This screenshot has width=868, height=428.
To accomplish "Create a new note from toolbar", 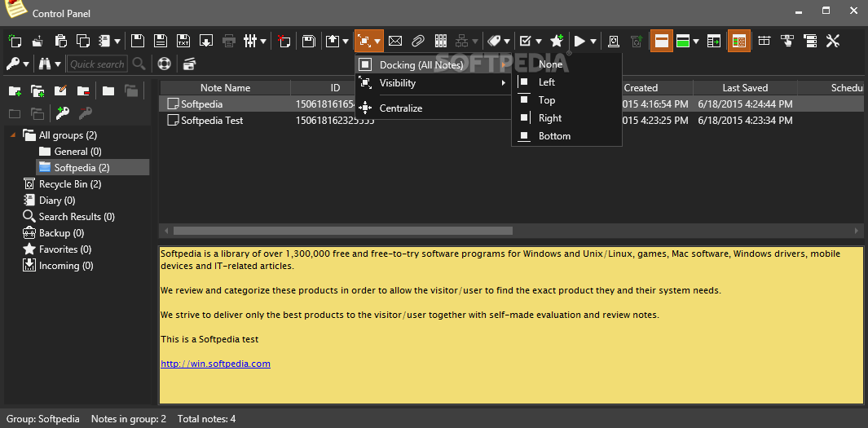I will pos(15,41).
